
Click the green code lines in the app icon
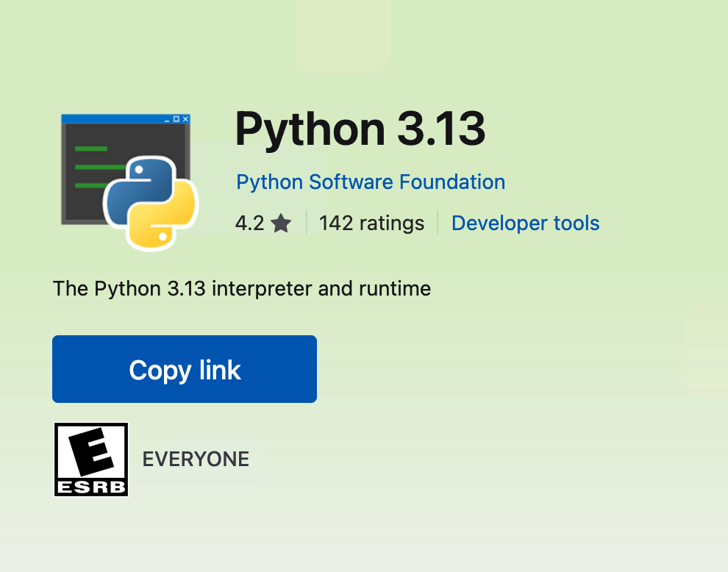click(x=92, y=165)
